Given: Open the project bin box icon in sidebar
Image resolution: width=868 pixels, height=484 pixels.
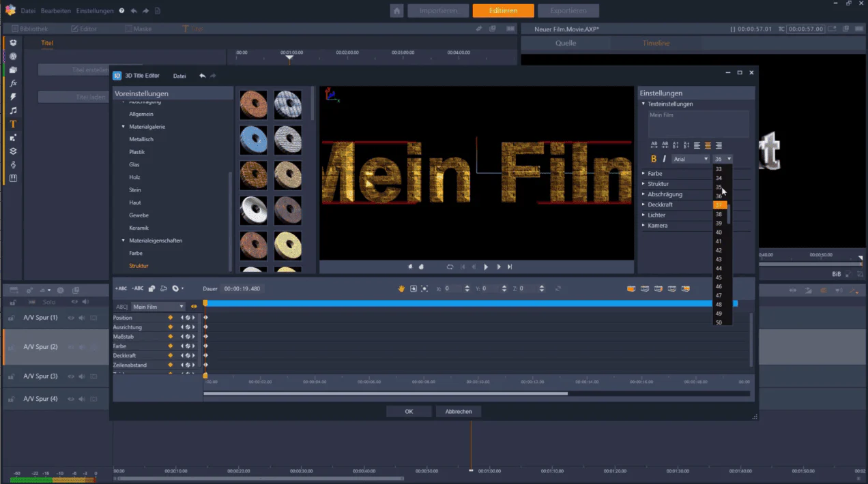Looking at the screenshot, I should 13,42.
